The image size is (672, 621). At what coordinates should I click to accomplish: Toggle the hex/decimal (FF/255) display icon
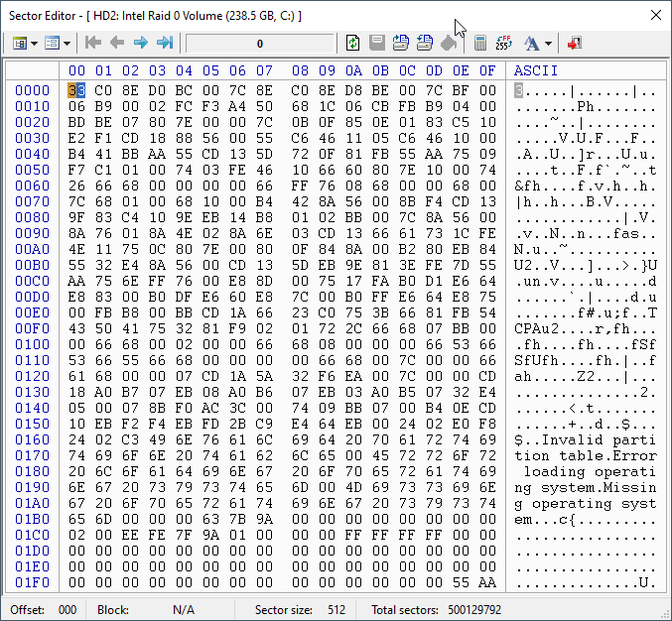pos(504,43)
